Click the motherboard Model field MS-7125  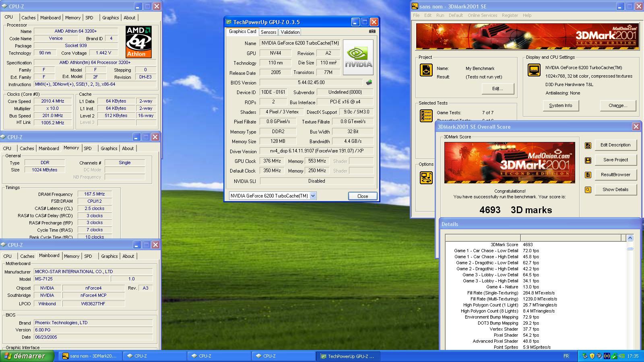click(72, 279)
